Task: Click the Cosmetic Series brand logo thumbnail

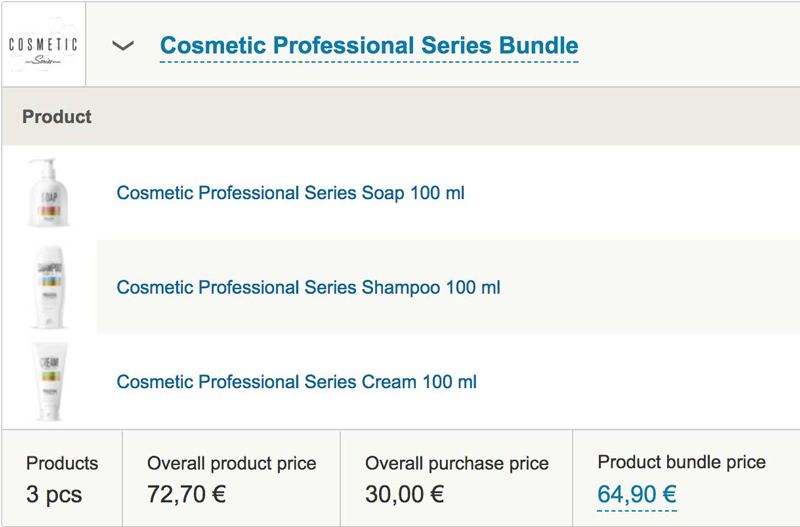Action: click(x=43, y=46)
